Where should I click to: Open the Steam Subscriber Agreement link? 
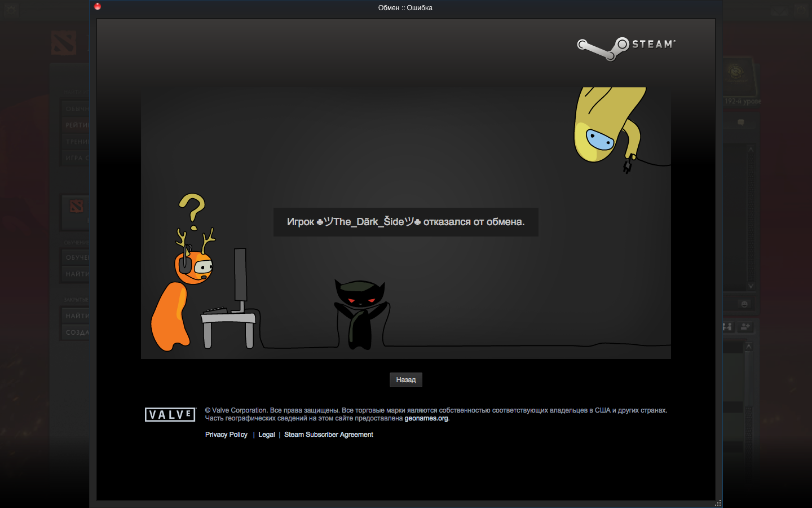click(x=328, y=435)
